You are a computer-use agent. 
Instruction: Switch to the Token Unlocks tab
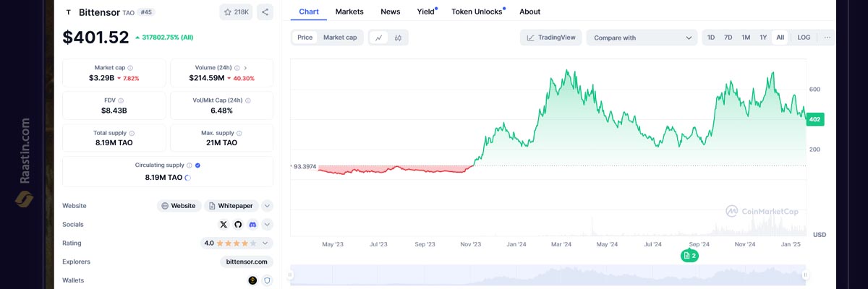[x=477, y=12]
